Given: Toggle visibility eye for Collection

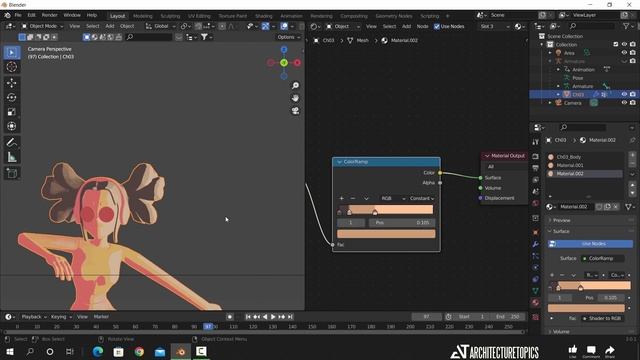Looking at the screenshot, I should click(x=624, y=44).
